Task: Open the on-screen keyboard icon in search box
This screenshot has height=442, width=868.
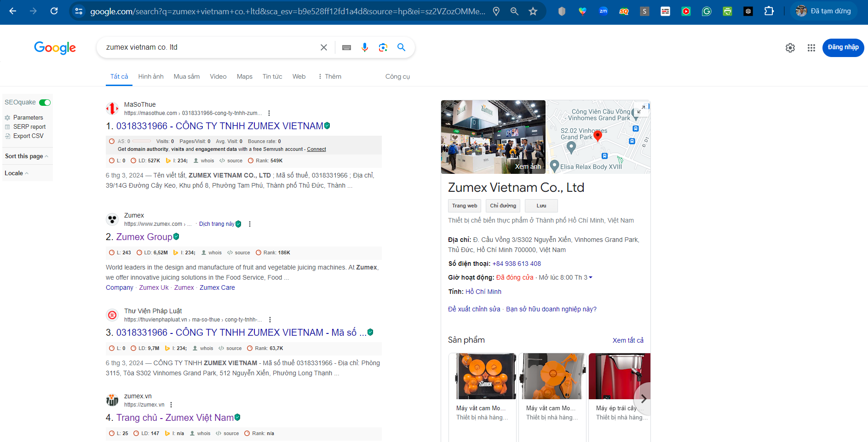Action: coord(347,47)
